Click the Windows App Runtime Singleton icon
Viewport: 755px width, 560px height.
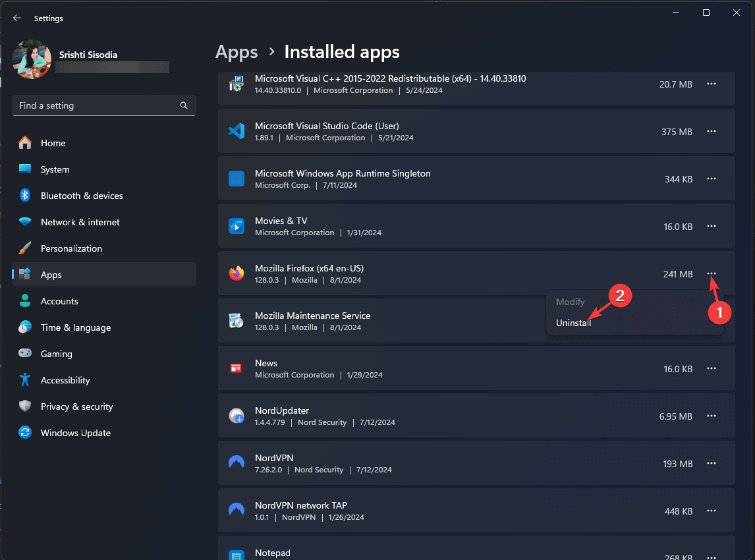pos(237,179)
